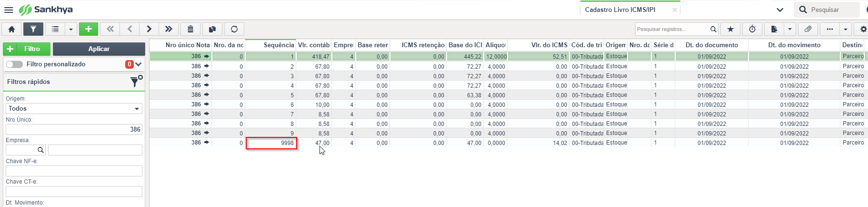This screenshot has height=207, width=868.
Task: Sort by Dt. do movimento column header
Action: coord(794,45)
